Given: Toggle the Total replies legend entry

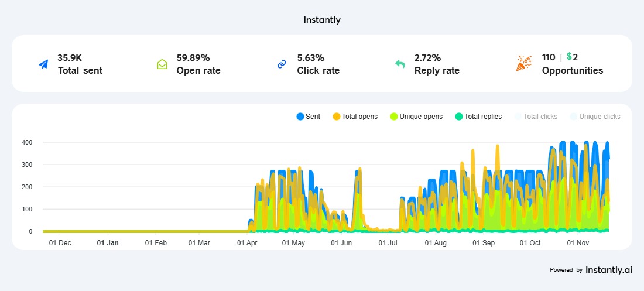Looking at the screenshot, I should click(478, 117).
